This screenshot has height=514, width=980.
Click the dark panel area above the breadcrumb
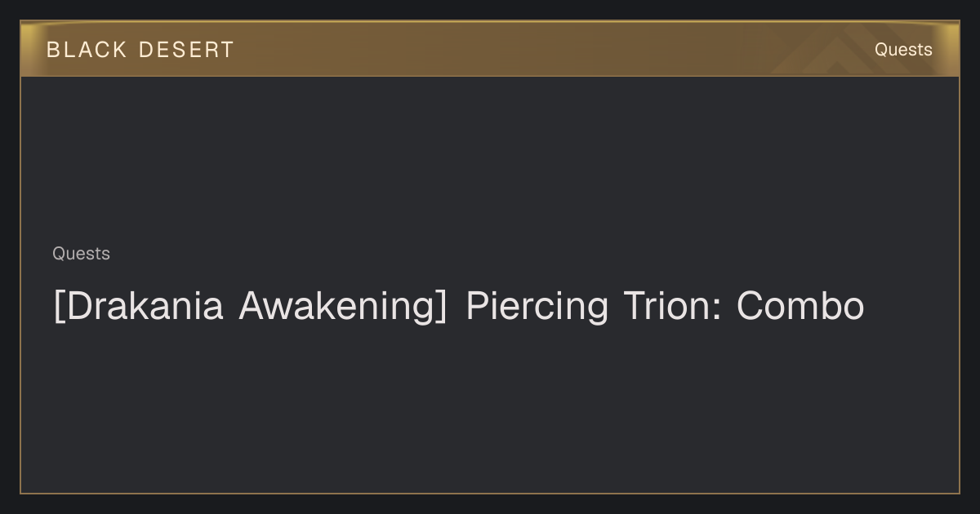(490, 159)
